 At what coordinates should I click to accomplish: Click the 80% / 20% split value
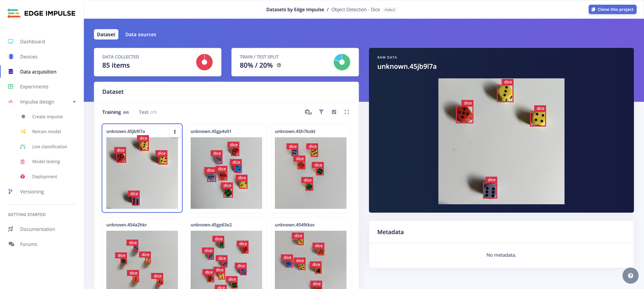(256, 65)
